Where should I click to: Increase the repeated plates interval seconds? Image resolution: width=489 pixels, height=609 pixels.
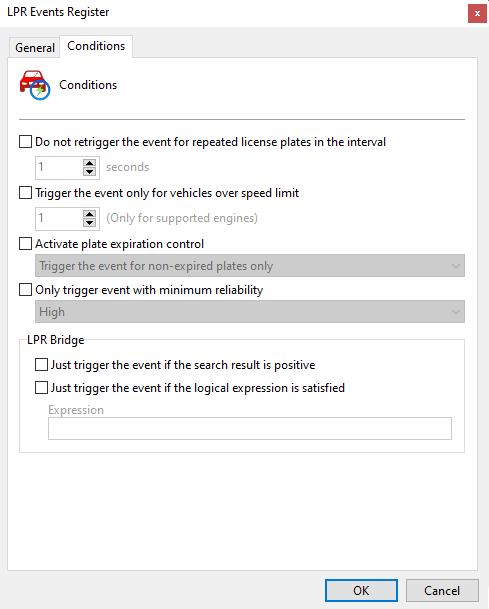89,164
